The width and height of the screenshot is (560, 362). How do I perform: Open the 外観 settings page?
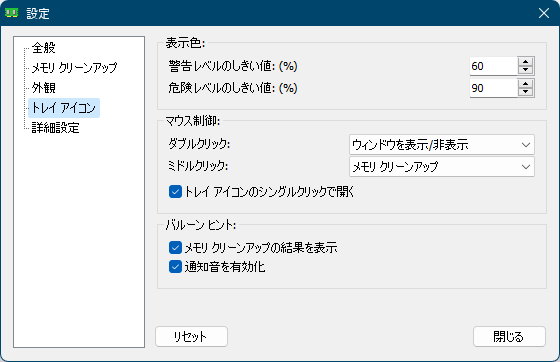point(44,88)
